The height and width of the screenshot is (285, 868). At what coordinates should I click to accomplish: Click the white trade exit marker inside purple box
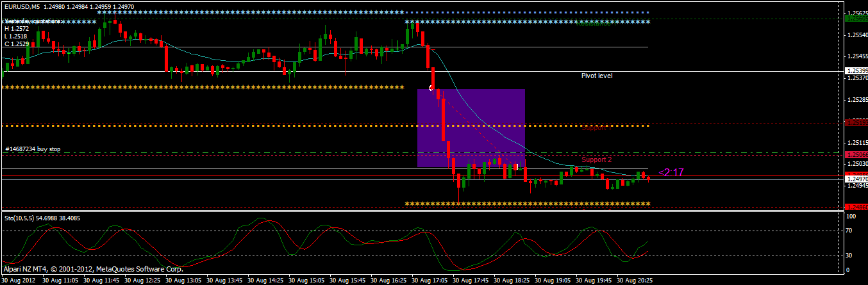(x=517, y=167)
